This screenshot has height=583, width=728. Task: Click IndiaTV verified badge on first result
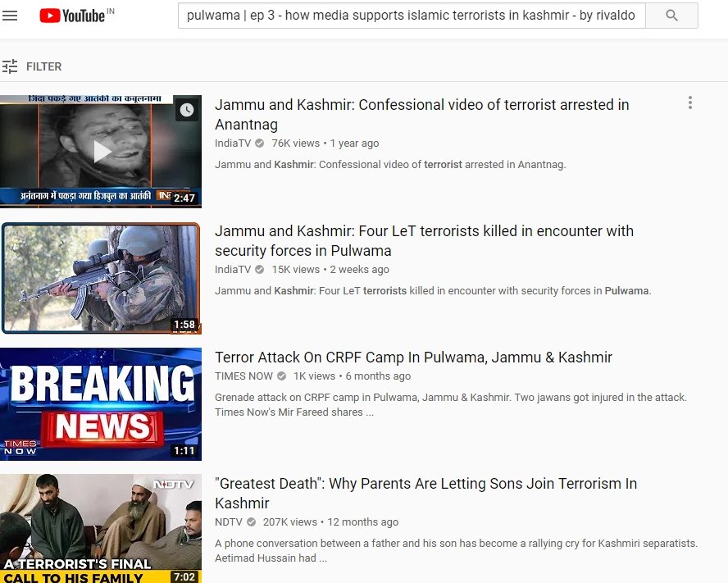click(x=260, y=143)
